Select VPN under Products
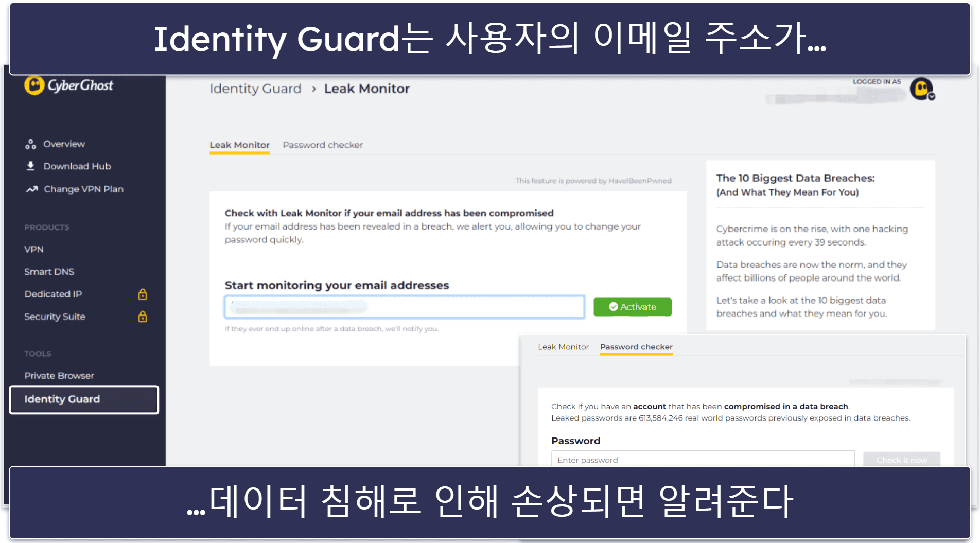This screenshot has height=543, width=980. [34, 249]
